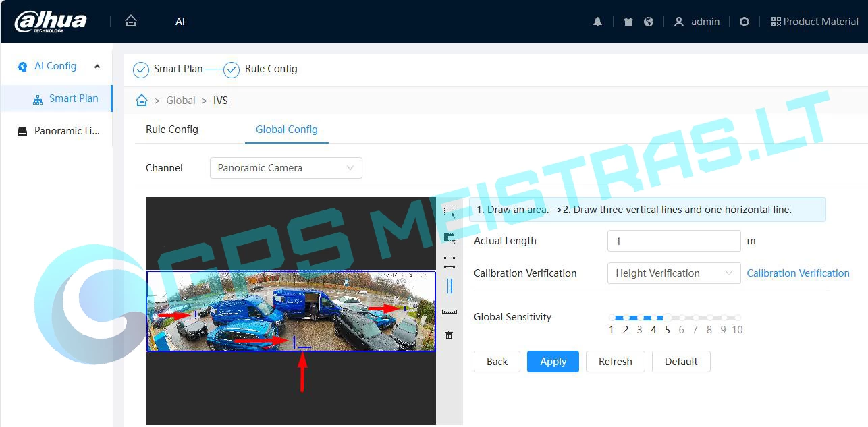Open the Height Verification dropdown
Screen dimensions: 868x427
pyautogui.click(x=674, y=273)
